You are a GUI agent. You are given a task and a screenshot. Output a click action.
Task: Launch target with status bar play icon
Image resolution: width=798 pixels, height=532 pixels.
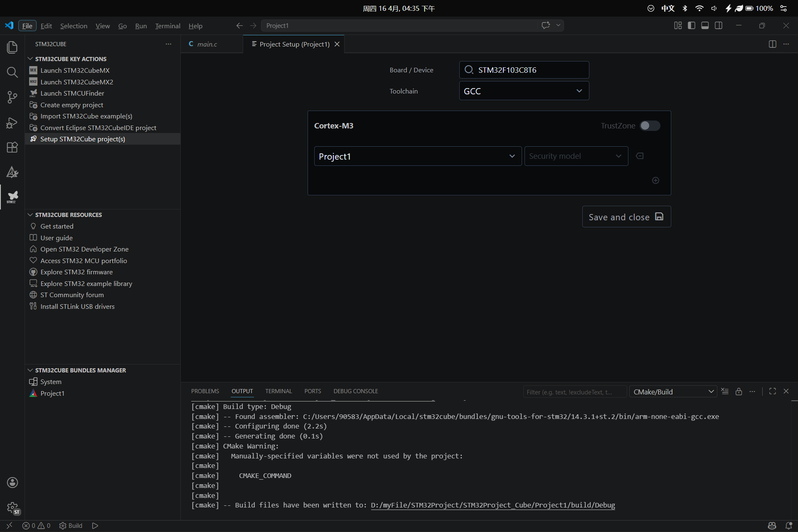95,526
